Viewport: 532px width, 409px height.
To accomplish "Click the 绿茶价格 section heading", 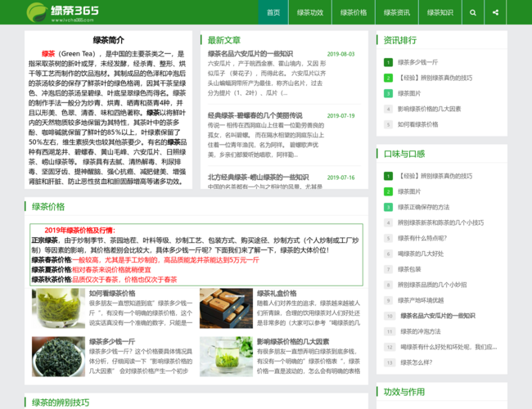I will [x=48, y=206].
